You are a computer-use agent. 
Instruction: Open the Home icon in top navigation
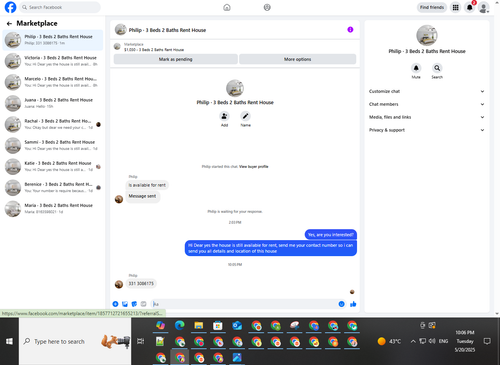227,7
